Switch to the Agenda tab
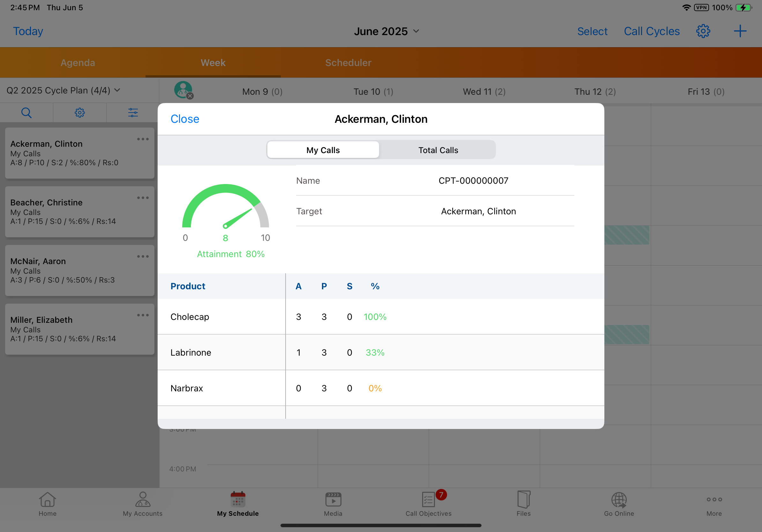Screen dimensions: 762x532 pos(78,63)
